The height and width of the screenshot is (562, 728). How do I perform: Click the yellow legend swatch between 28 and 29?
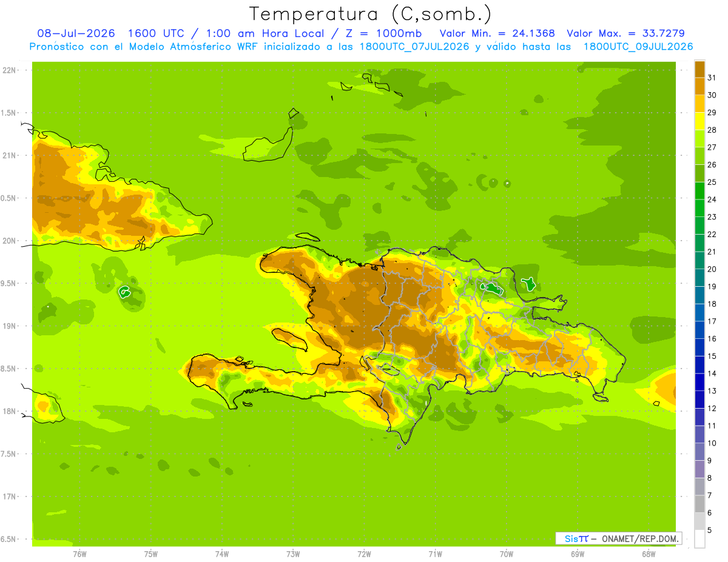click(699, 121)
